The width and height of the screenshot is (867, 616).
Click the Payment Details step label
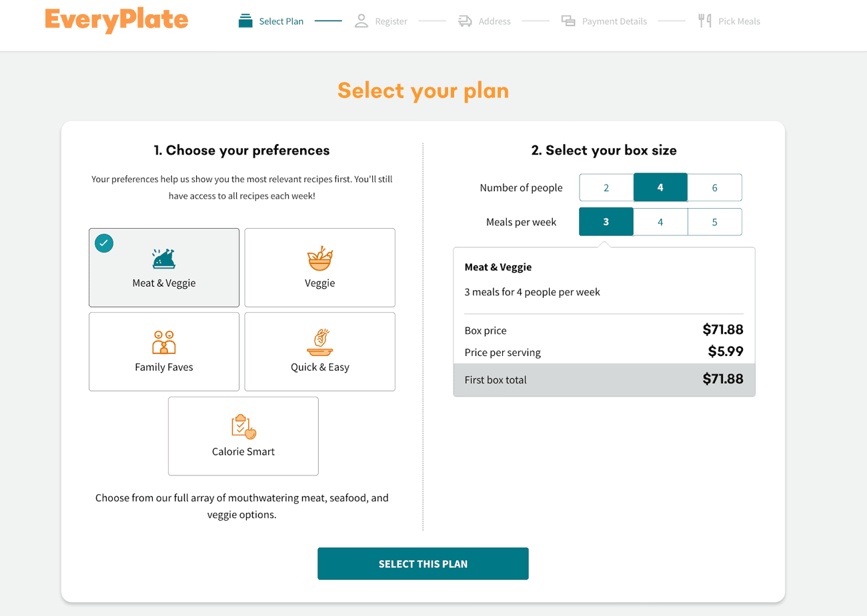614,21
